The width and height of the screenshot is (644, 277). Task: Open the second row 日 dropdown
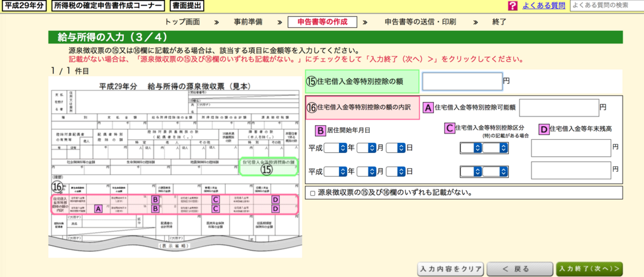pyautogui.click(x=396, y=171)
